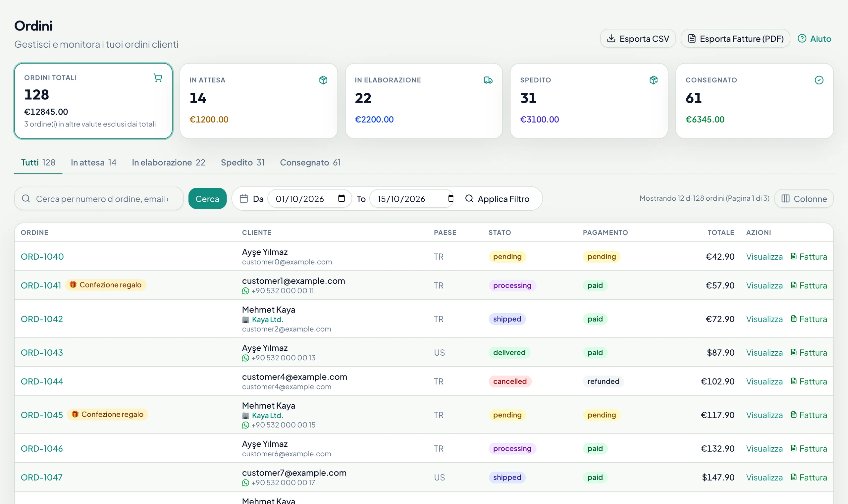This screenshot has width=848, height=504.
Task: Click Fattura for order ORD-1046
Action: pyautogui.click(x=809, y=449)
